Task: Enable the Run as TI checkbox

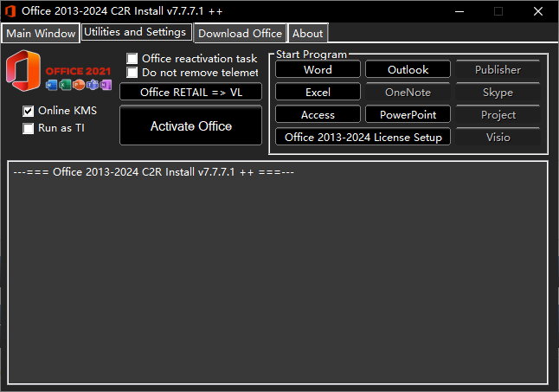Action: [28, 128]
